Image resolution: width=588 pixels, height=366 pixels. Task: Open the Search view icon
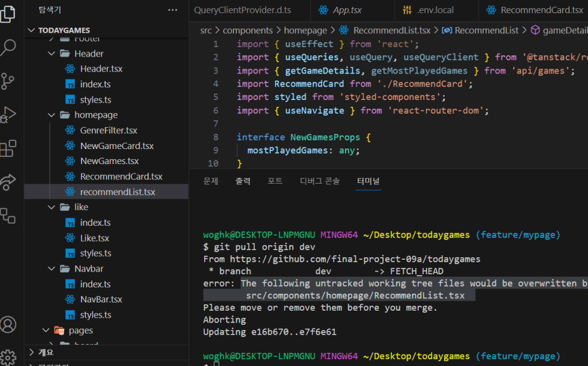point(8,48)
